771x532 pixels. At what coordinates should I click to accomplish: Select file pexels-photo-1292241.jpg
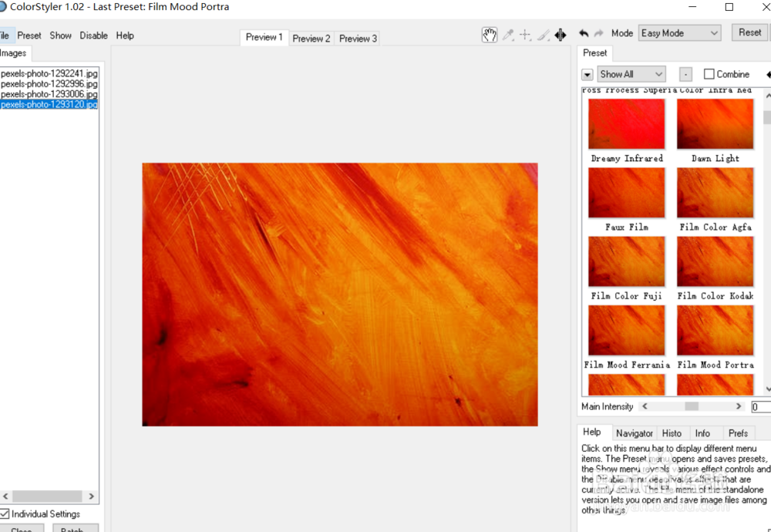(x=49, y=73)
